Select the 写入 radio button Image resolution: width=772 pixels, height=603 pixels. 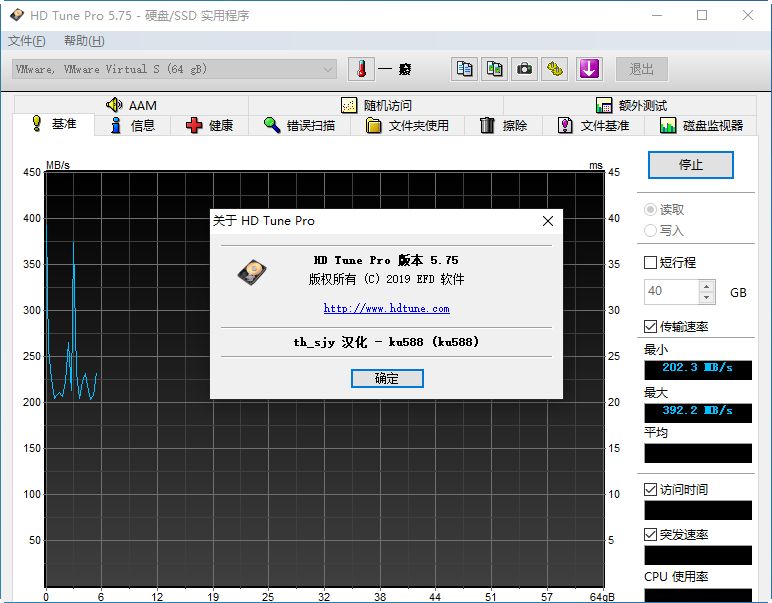pos(664,230)
